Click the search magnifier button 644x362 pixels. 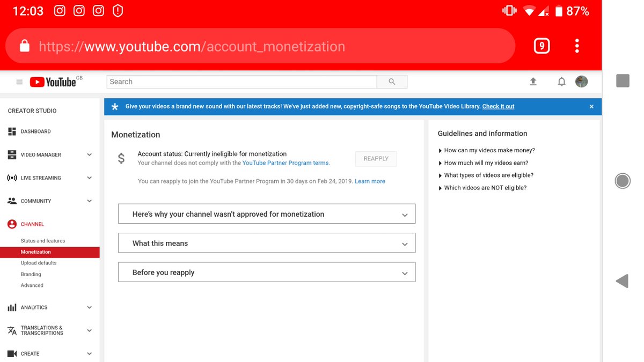pos(392,82)
